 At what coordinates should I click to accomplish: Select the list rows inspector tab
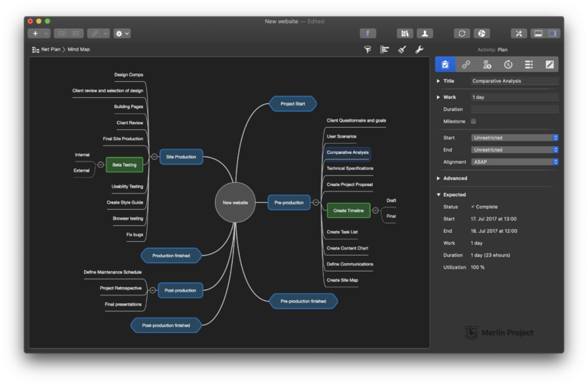click(529, 64)
